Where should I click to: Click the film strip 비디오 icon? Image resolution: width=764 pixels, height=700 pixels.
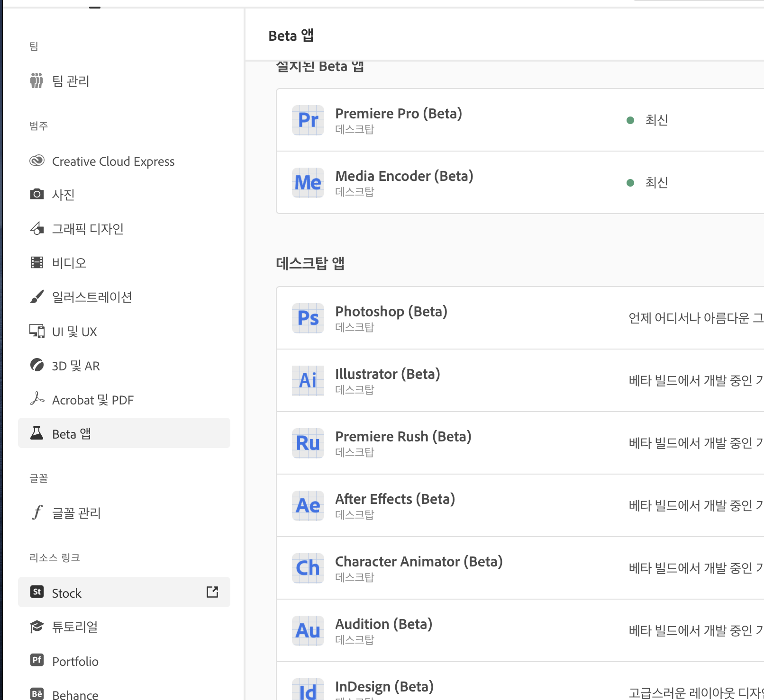pyautogui.click(x=37, y=262)
